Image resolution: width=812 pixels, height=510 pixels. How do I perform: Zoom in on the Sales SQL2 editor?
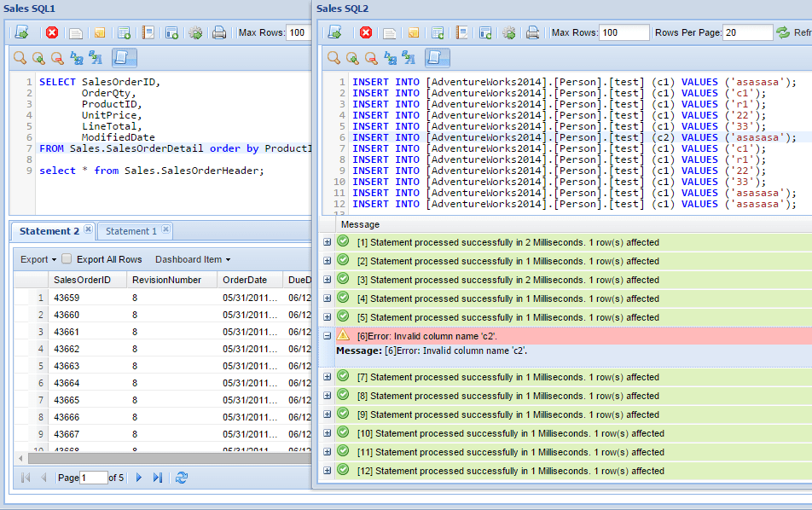point(352,58)
